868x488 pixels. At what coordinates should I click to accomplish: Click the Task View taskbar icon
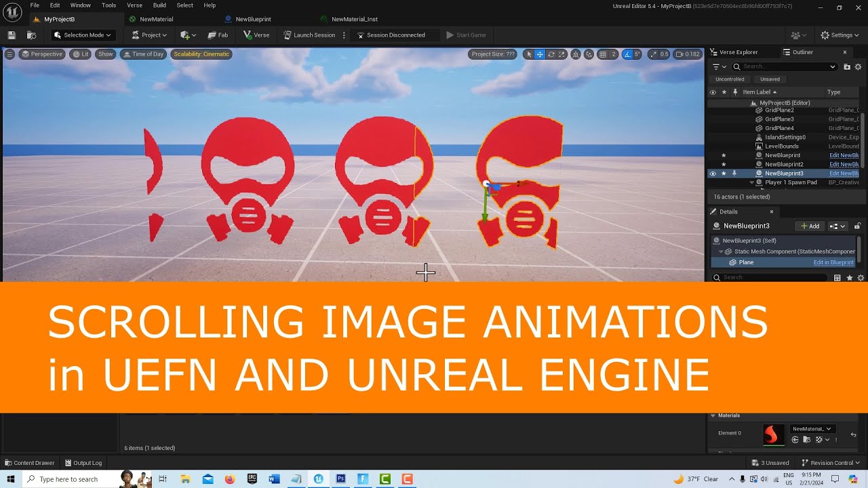pyautogui.click(x=163, y=479)
